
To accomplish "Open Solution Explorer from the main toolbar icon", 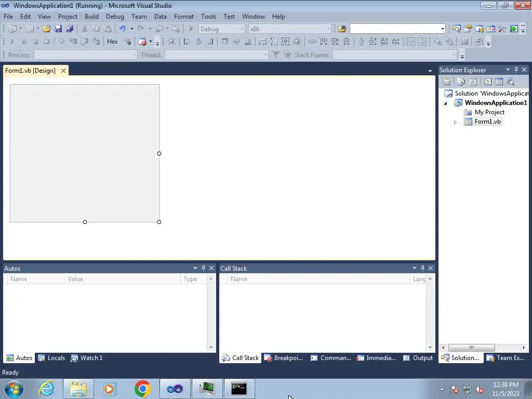I will tap(456, 29).
